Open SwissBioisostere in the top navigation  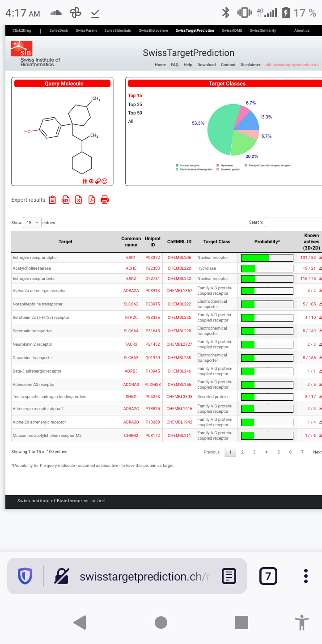coord(153,30)
